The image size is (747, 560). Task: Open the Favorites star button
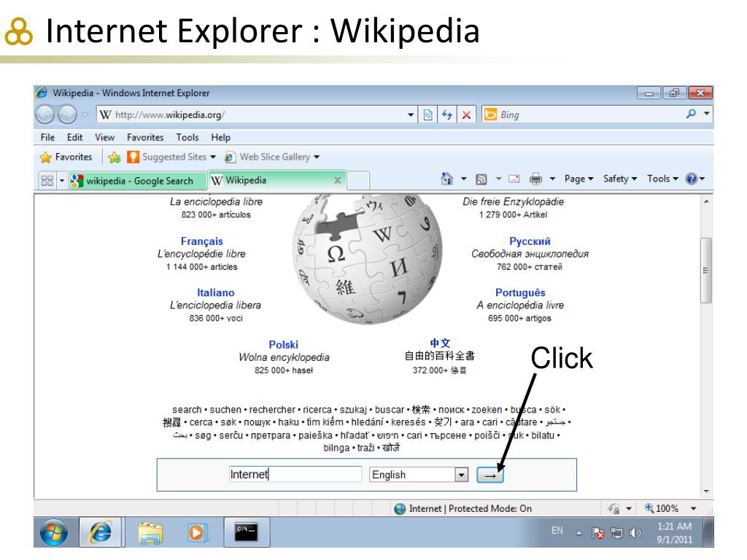[x=66, y=157]
